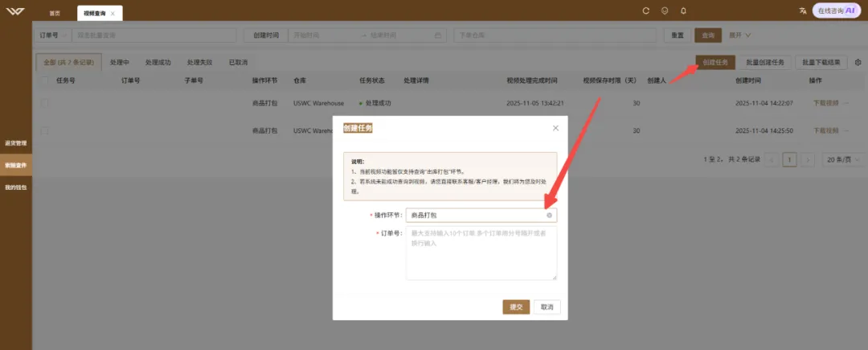Expand filters with 展开 chevron
The width and height of the screenshot is (868, 350).
click(x=740, y=35)
